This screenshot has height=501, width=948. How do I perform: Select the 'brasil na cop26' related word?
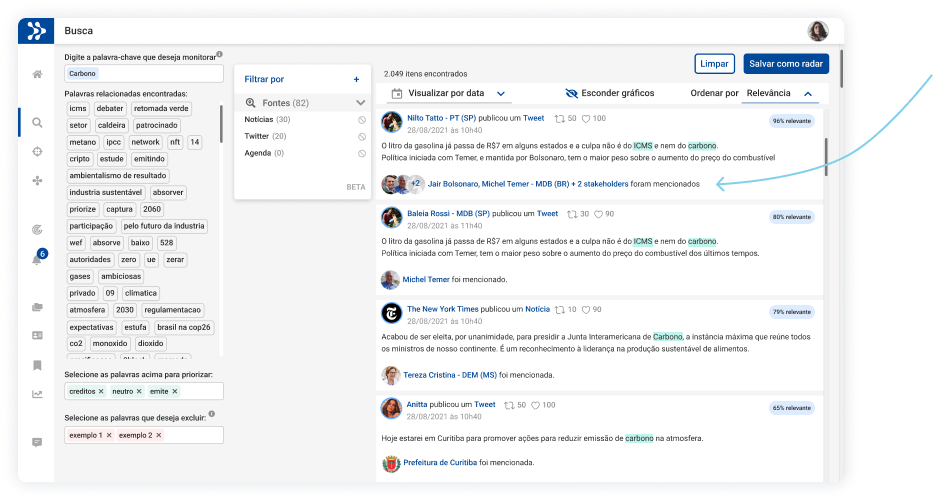point(184,328)
